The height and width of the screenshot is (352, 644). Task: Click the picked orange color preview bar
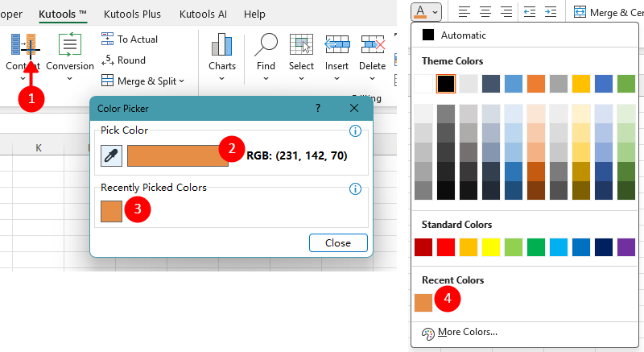coord(177,155)
